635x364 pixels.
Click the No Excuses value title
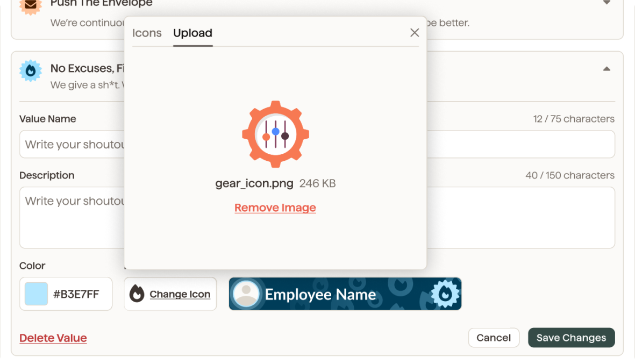88,68
